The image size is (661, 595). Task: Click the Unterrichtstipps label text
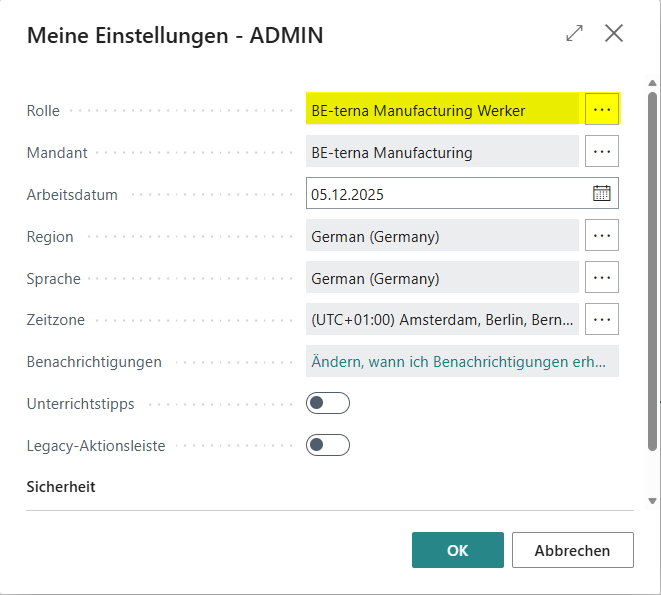click(x=81, y=404)
